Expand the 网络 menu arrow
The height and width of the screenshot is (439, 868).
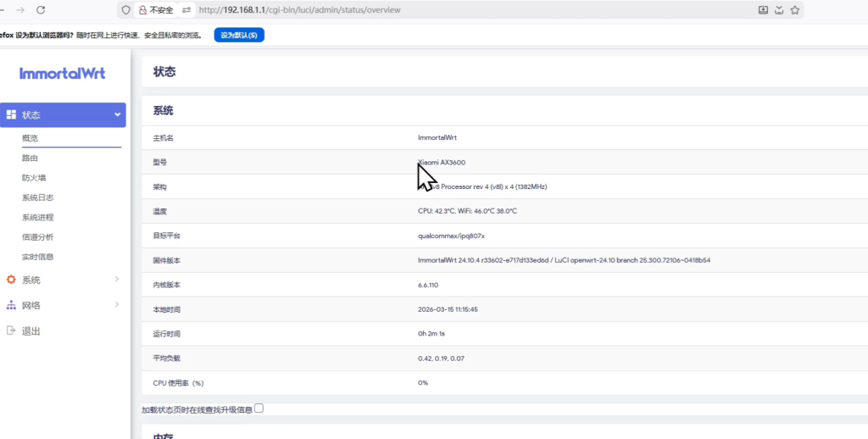point(117,305)
